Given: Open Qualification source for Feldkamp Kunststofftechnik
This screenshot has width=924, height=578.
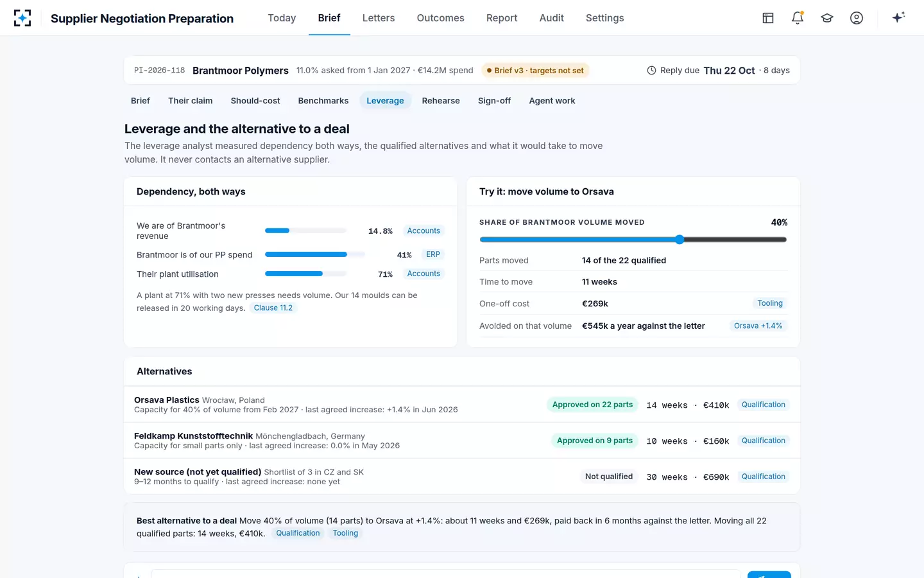Looking at the screenshot, I should click(764, 441).
